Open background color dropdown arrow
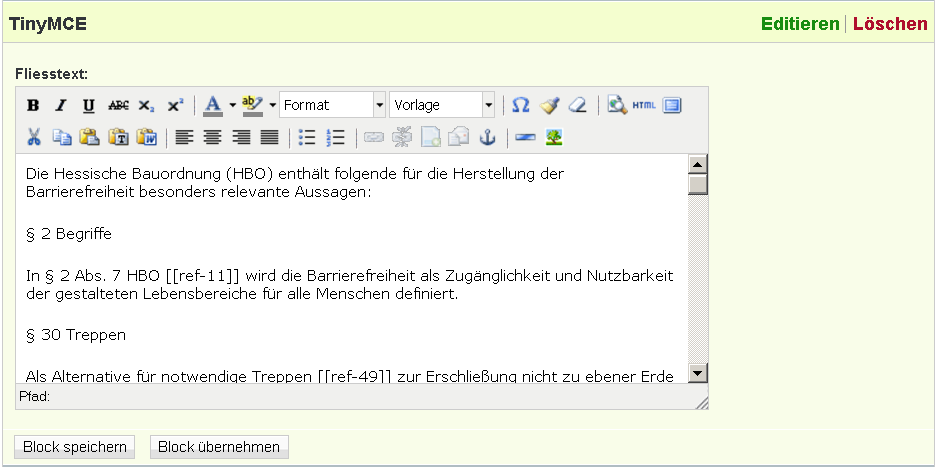 coord(272,106)
